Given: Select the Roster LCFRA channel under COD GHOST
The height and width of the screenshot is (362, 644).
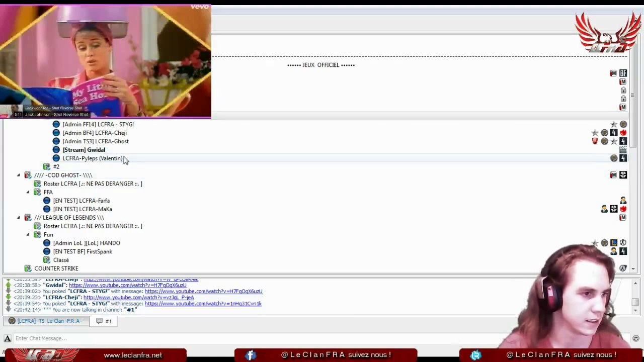Looking at the screenshot, I should (93, 184).
